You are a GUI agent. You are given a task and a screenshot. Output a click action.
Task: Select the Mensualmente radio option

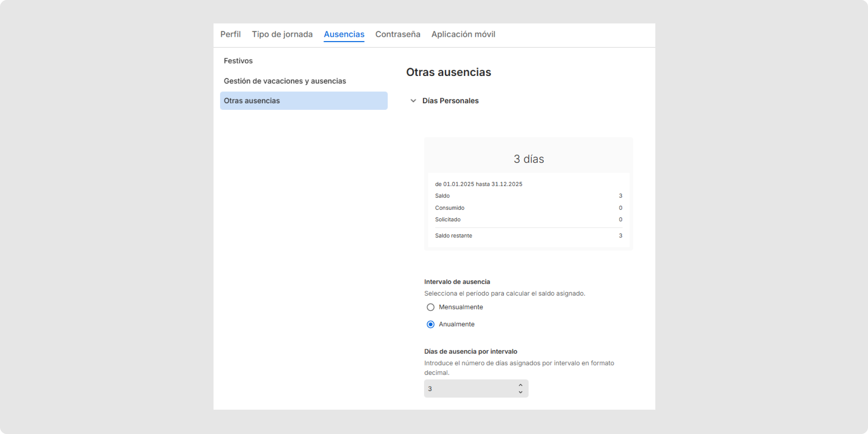point(431,307)
